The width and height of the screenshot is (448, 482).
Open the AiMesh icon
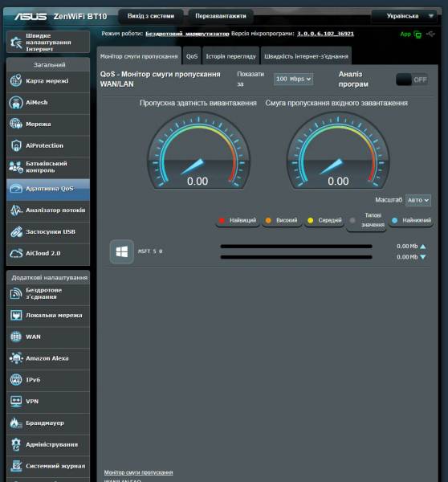pyautogui.click(x=16, y=102)
